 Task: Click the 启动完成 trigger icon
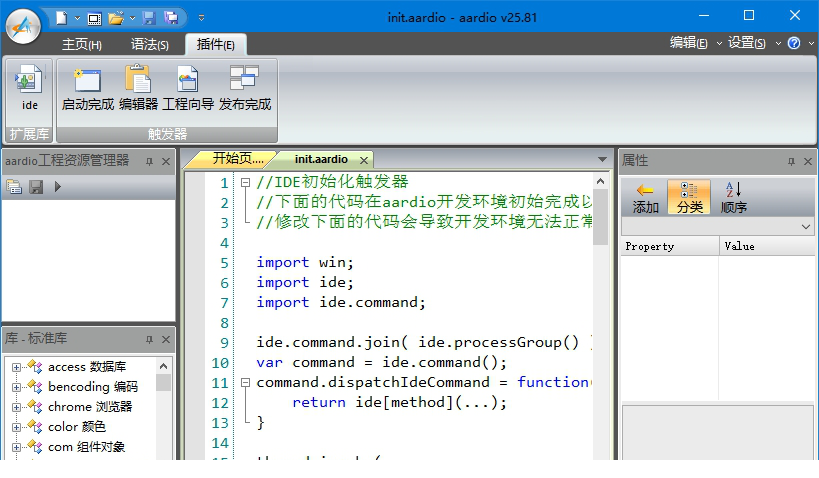[x=87, y=88]
